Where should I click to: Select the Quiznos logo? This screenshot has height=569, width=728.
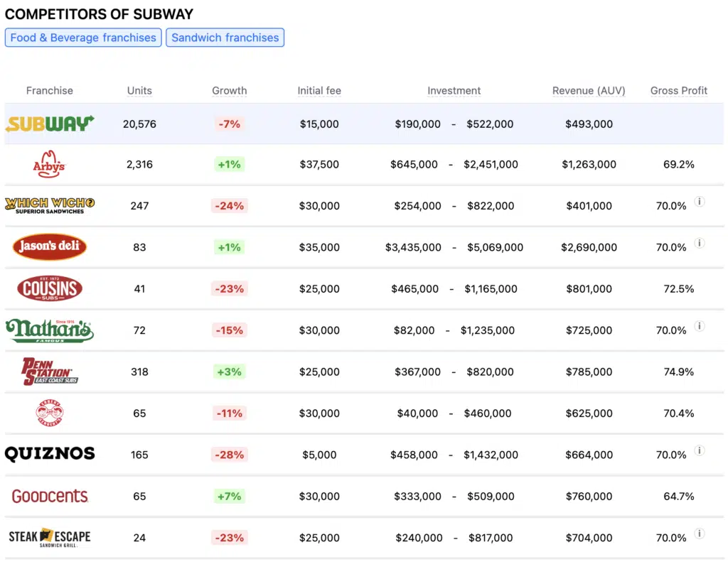tap(49, 454)
